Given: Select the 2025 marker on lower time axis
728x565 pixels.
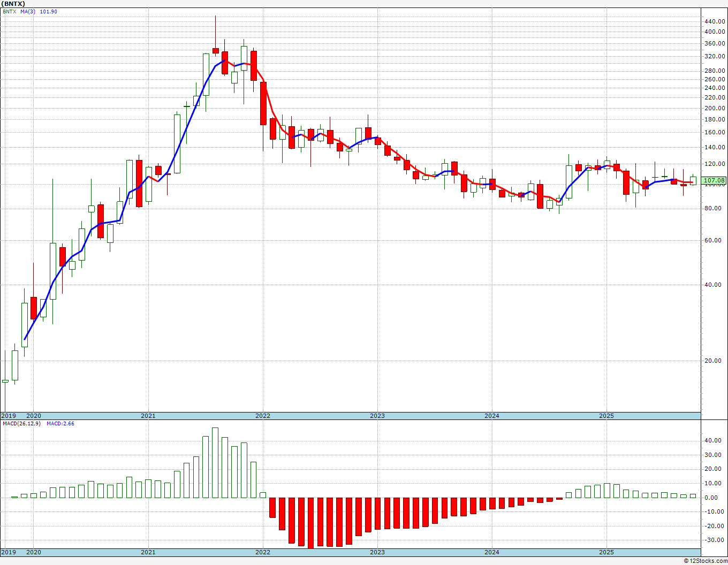Looking at the screenshot, I should [606, 552].
